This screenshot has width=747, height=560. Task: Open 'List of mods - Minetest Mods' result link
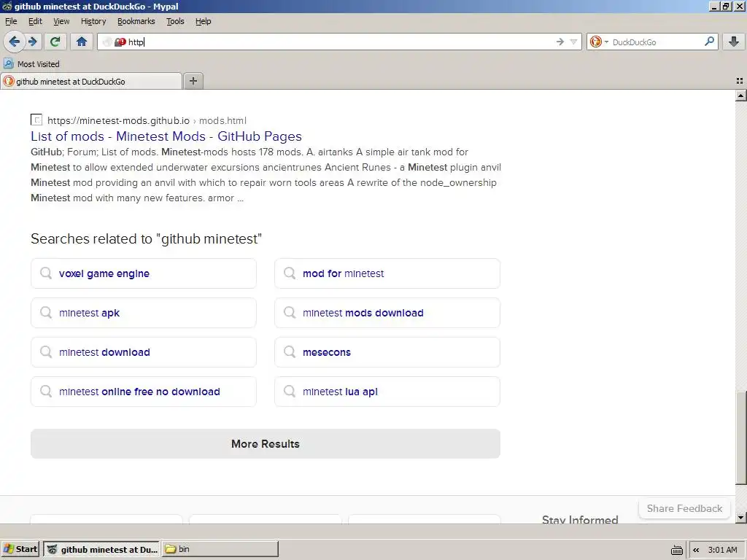pos(166,136)
